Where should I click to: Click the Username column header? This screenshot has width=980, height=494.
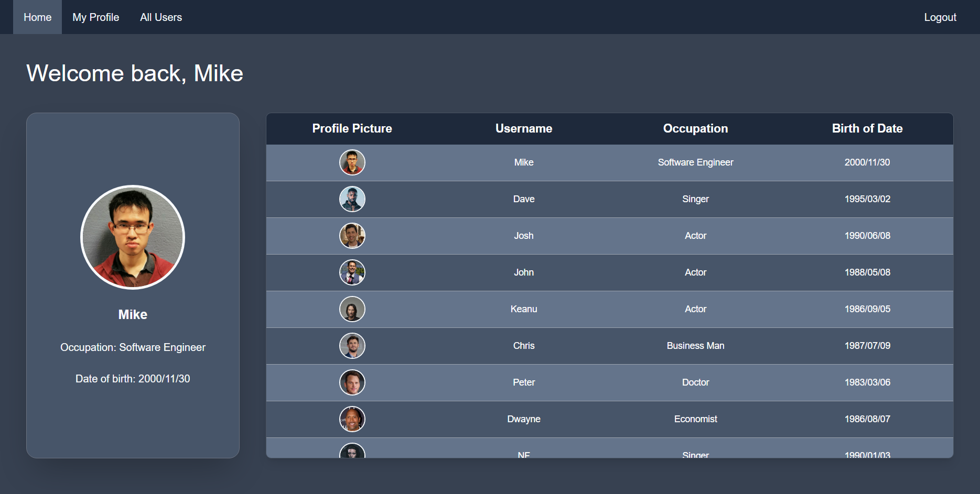coord(524,128)
